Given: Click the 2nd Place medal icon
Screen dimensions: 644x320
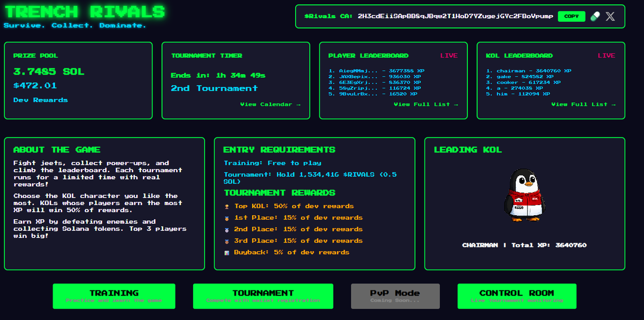Looking at the screenshot, I should (x=228, y=229).
